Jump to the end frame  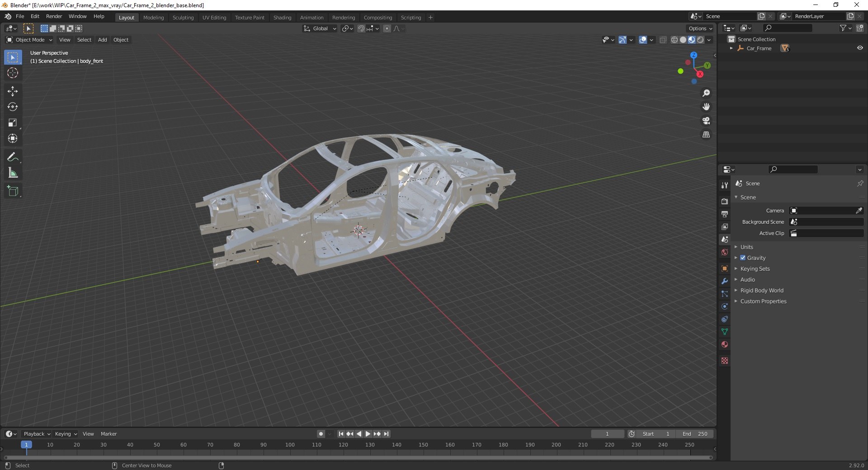(386, 434)
